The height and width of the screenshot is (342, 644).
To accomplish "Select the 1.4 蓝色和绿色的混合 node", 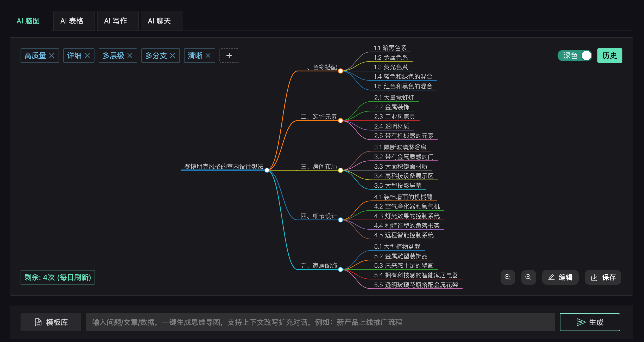I will 403,77.
